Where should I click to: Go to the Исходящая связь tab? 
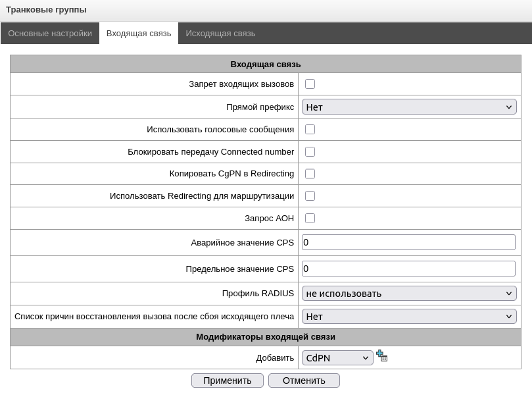[220, 34]
